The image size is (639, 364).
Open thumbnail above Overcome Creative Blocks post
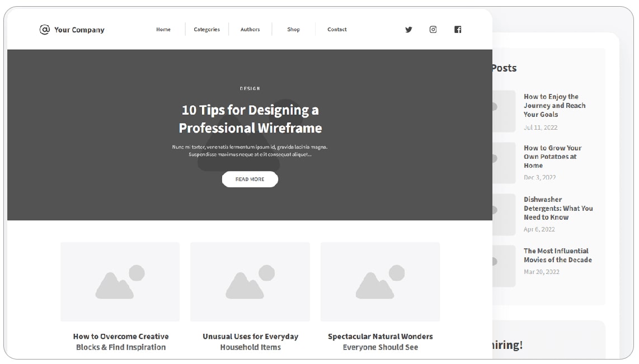(120, 281)
